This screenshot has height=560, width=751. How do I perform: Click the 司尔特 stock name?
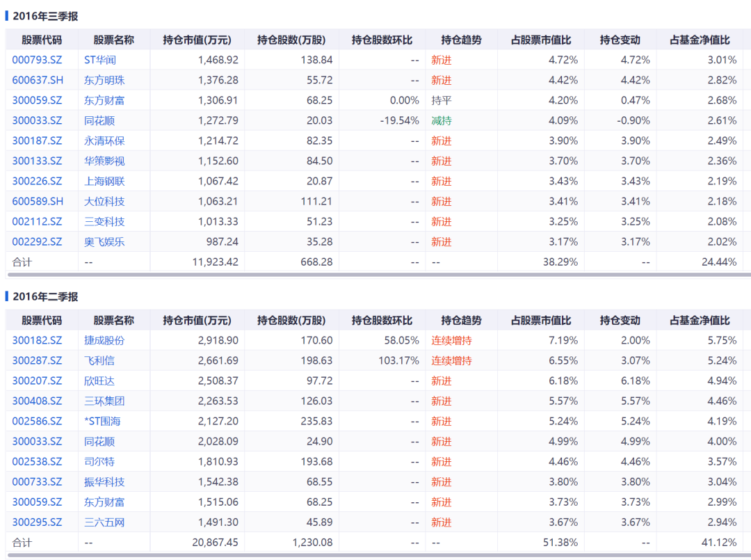point(99,461)
